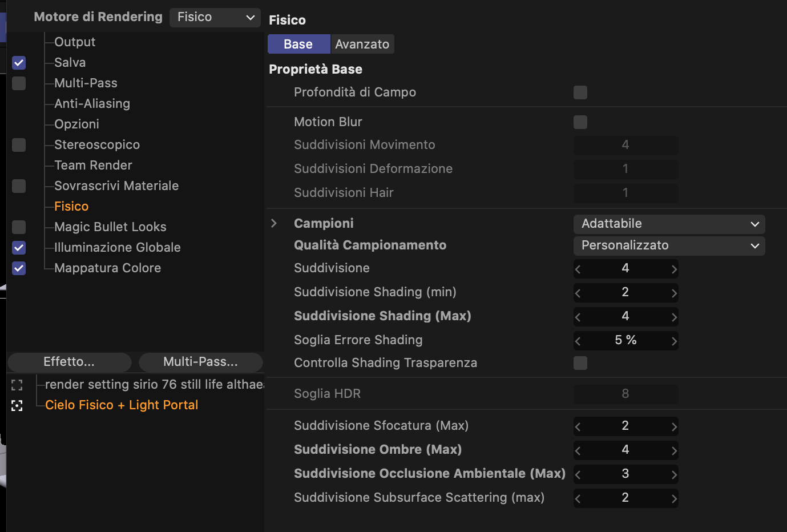Image resolution: width=787 pixels, height=532 pixels.
Task: Decrease Soglia Errore Shading with left arrow
Action: coord(578,341)
